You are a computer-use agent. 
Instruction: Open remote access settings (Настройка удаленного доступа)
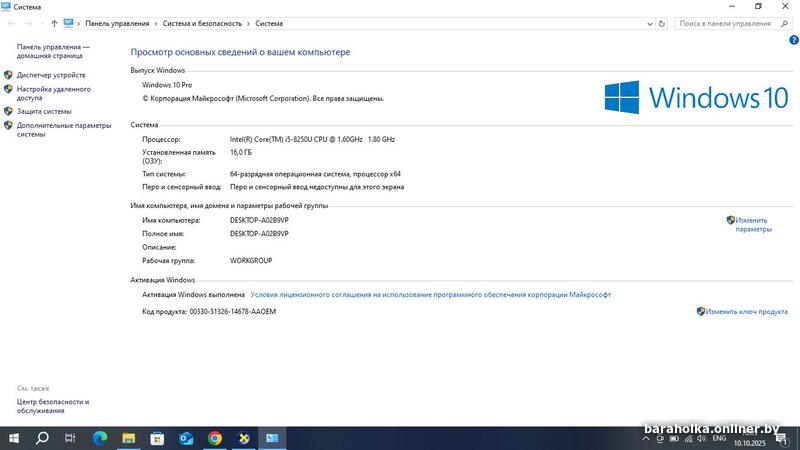pos(54,93)
